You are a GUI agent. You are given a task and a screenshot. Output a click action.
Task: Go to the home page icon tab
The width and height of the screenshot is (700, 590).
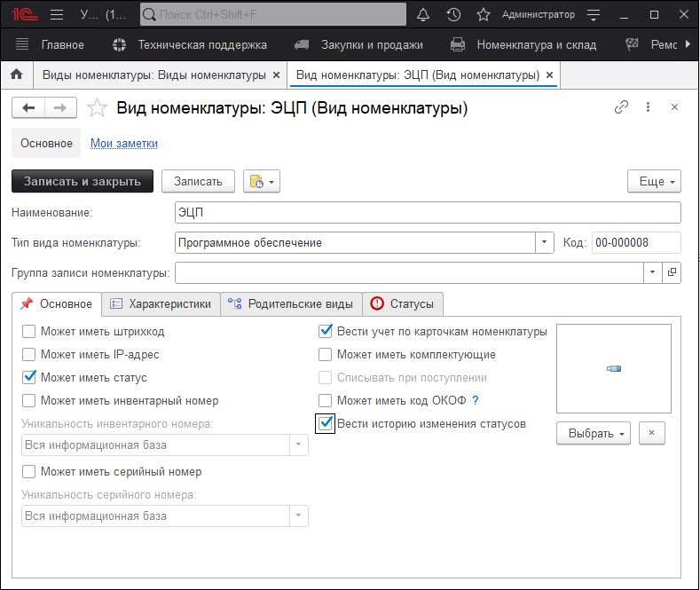coord(16,75)
